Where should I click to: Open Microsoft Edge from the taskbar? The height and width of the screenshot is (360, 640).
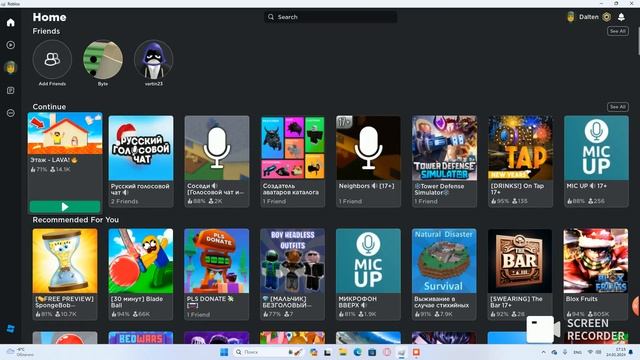click(358, 352)
